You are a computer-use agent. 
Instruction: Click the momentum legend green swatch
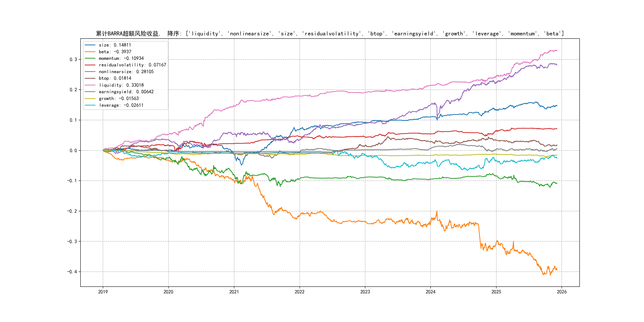coord(90,58)
